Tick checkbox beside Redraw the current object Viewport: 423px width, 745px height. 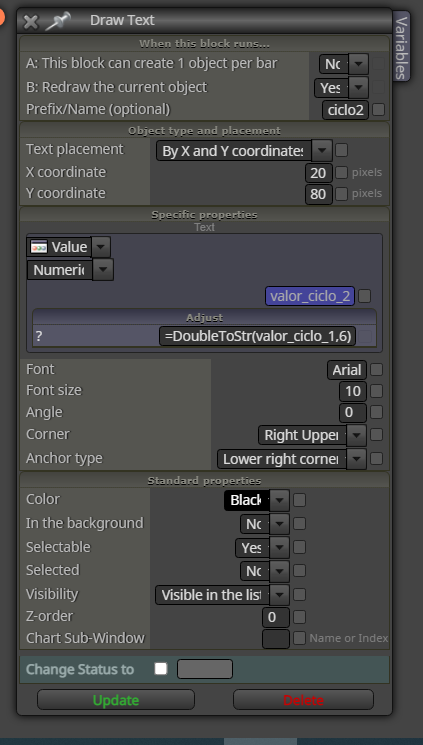pos(379,87)
